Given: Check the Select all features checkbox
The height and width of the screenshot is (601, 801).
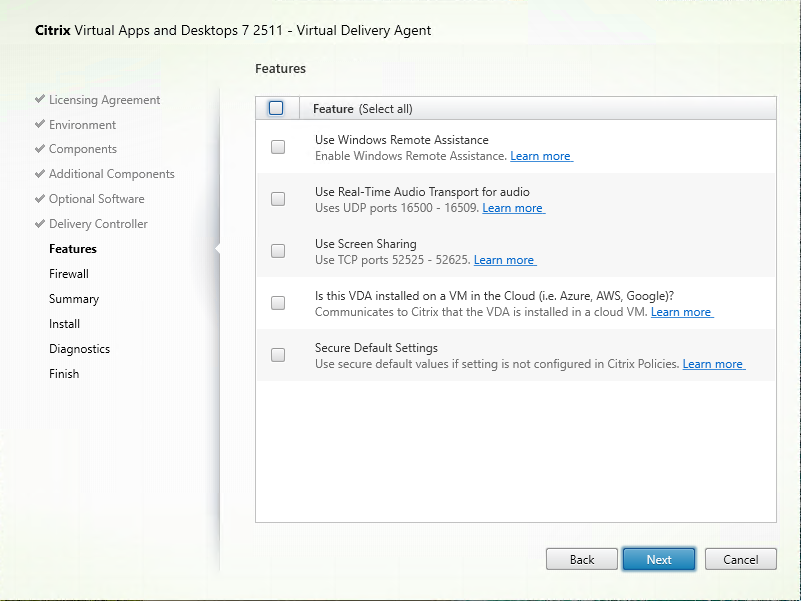Looking at the screenshot, I should click(276, 108).
